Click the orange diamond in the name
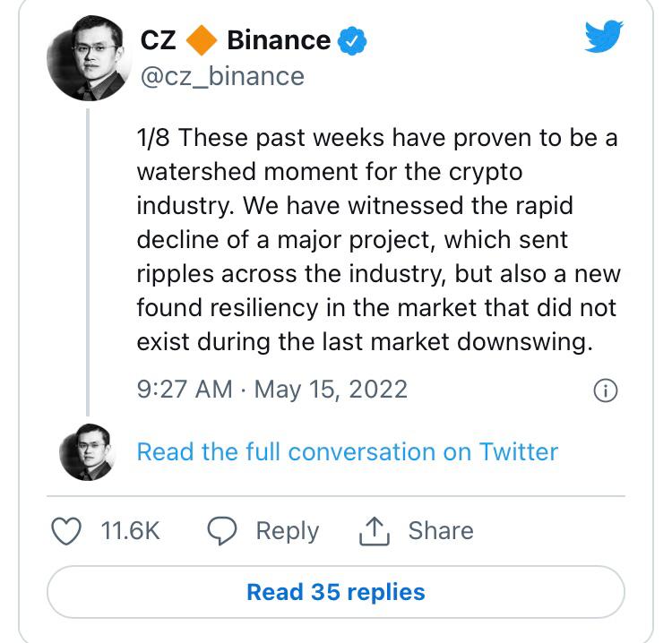This screenshot has height=643, width=672. pyautogui.click(x=202, y=40)
